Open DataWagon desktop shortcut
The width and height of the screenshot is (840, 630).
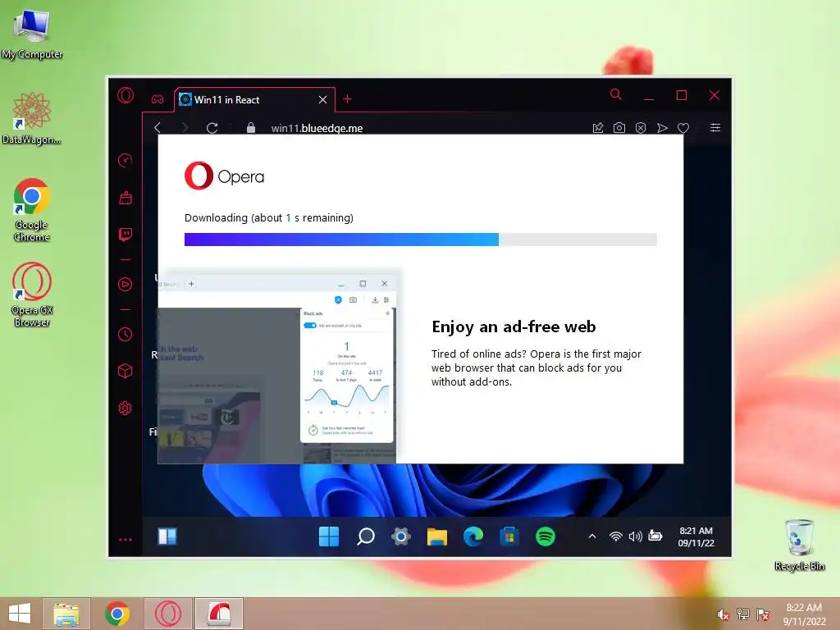pos(32,118)
